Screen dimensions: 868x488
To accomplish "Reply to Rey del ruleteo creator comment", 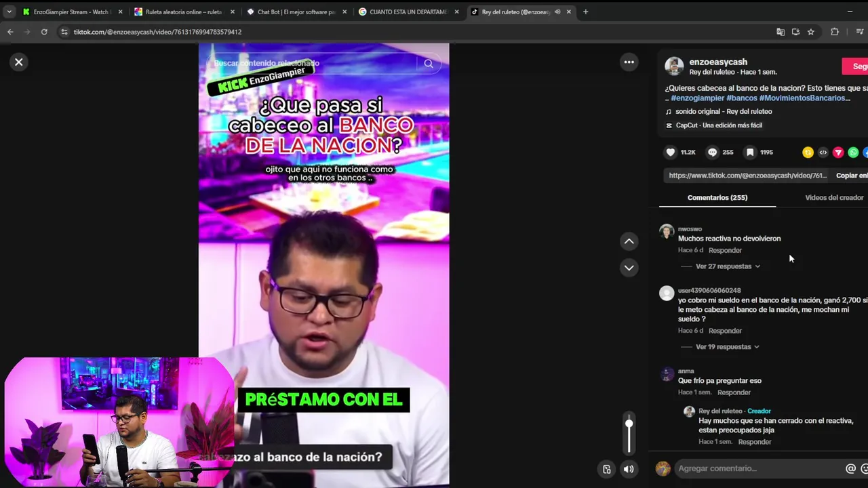I will tap(755, 442).
